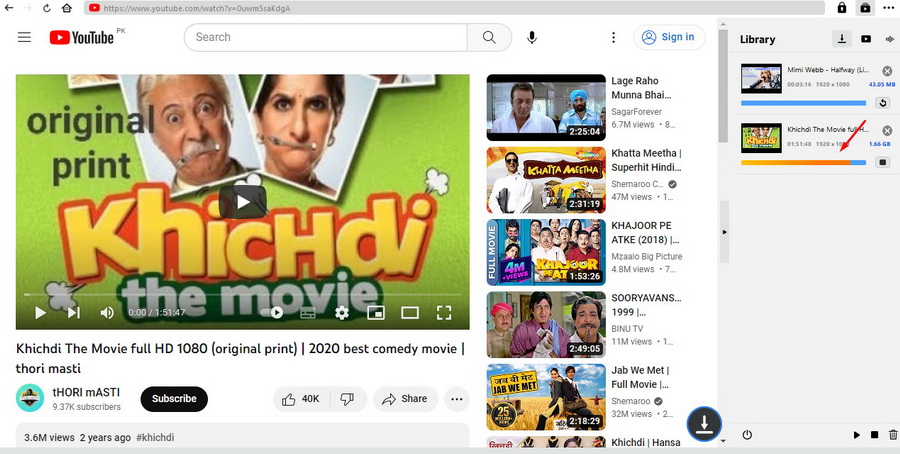The width and height of the screenshot is (900, 454).
Task: Go back with browser back arrow
Action: click(9, 8)
